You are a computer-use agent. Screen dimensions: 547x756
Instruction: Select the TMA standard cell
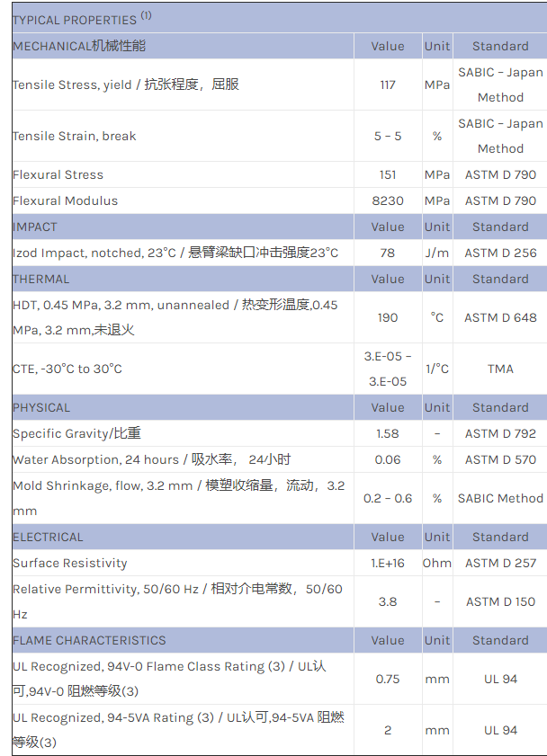(500, 369)
